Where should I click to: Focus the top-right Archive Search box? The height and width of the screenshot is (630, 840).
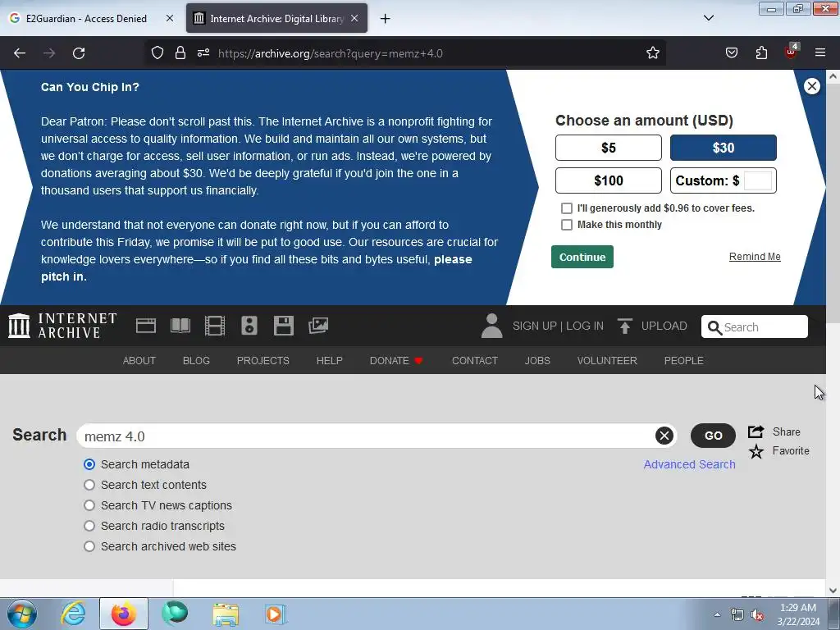755,326
